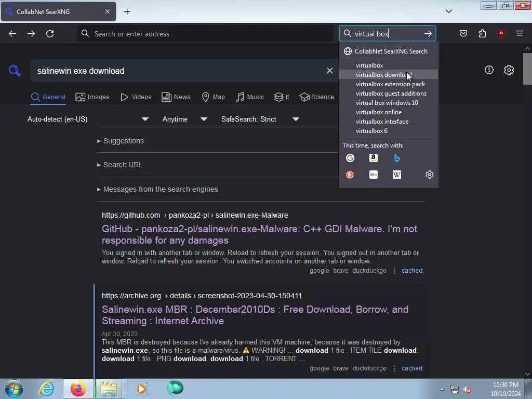Screen dimensions: 532x399
Task: Click the Search or enter address field
Action: coord(205,34)
